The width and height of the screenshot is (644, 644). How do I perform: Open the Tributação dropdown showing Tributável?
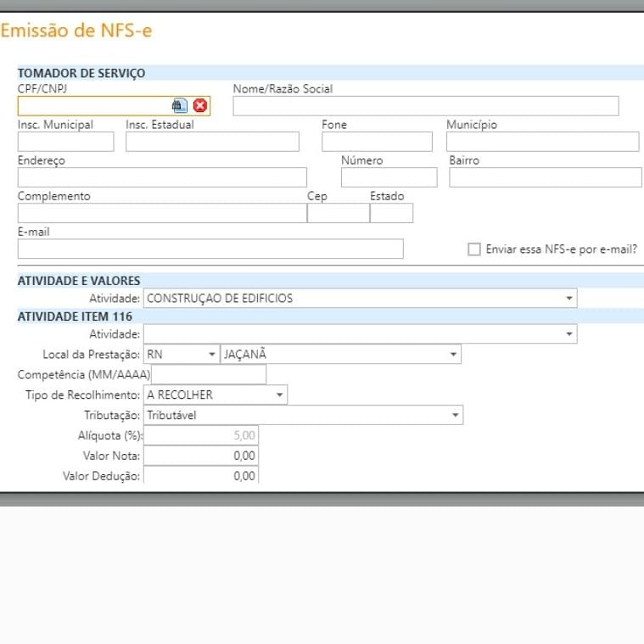303,415
